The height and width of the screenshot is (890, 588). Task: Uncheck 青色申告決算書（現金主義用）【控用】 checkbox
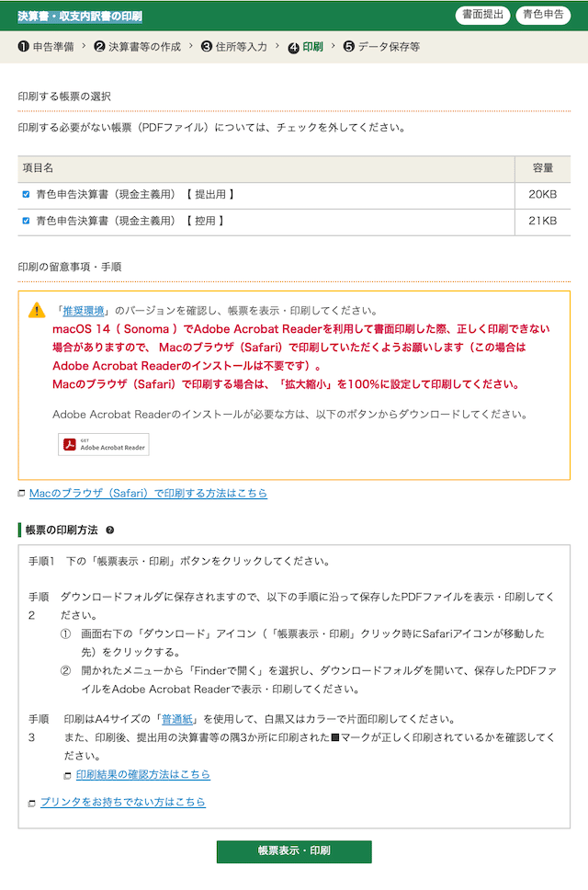pos(26,221)
